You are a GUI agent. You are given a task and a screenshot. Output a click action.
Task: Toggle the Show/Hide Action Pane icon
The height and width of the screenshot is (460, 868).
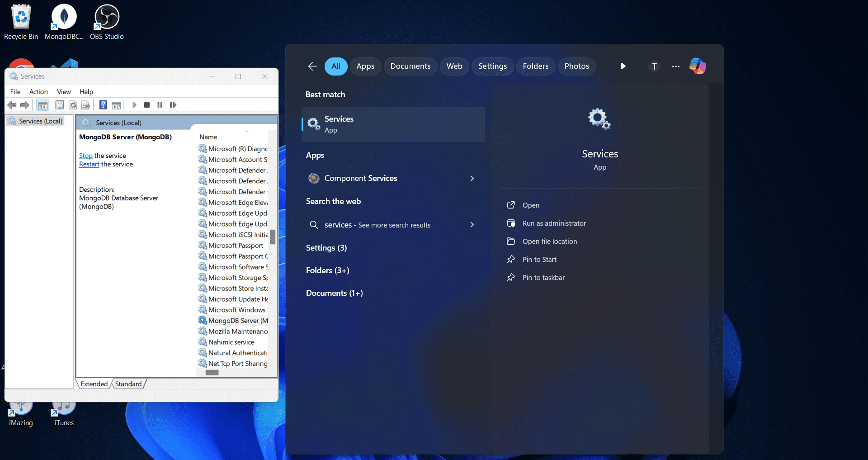click(117, 105)
